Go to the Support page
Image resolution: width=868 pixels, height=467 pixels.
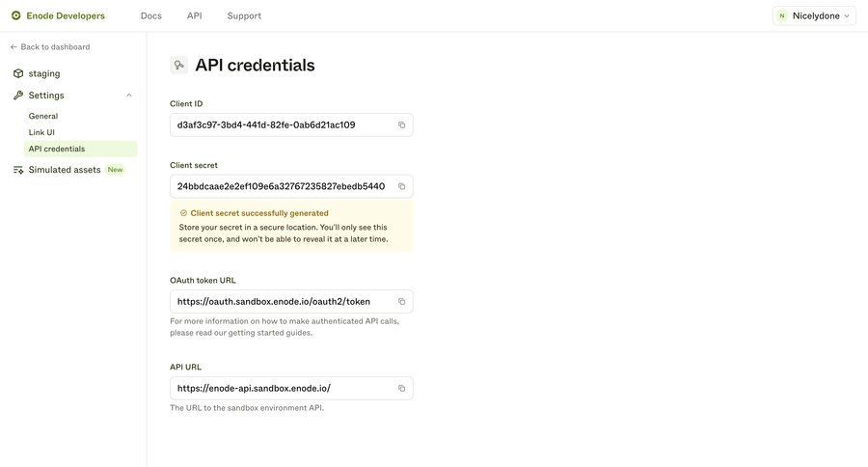click(x=244, y=15)
